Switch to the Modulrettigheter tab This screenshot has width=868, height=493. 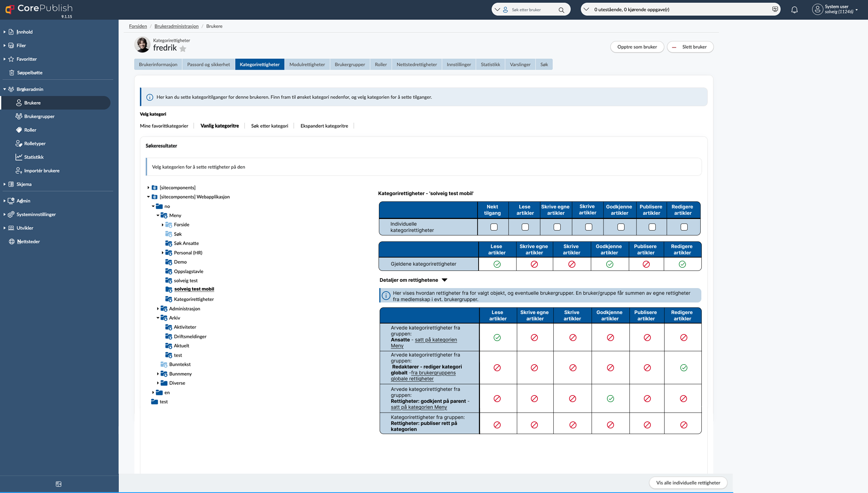coord(307,64)
